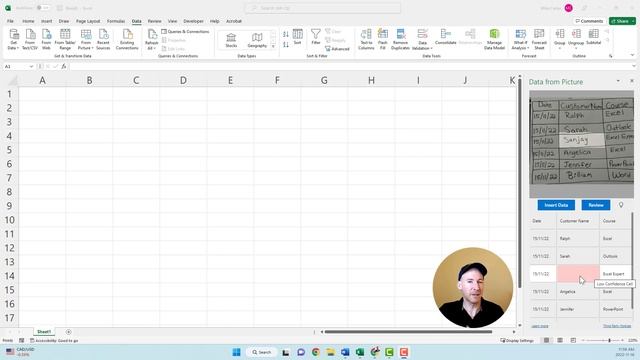Open Data from Picture pane options

click(618, 81)
